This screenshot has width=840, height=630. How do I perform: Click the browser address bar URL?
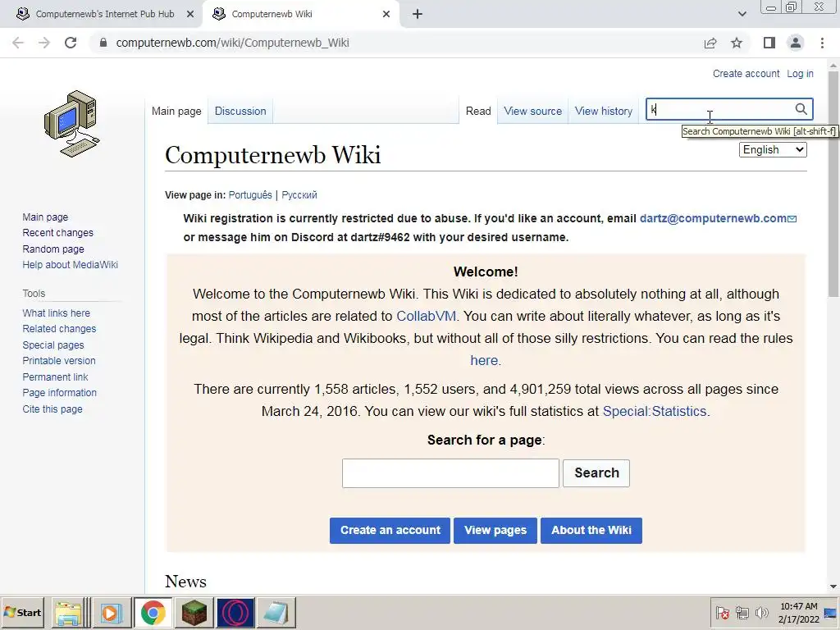point(232,43)
